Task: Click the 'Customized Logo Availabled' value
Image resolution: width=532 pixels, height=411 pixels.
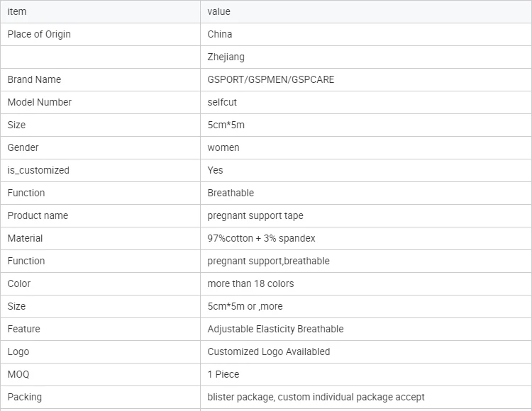Action: 269,351
